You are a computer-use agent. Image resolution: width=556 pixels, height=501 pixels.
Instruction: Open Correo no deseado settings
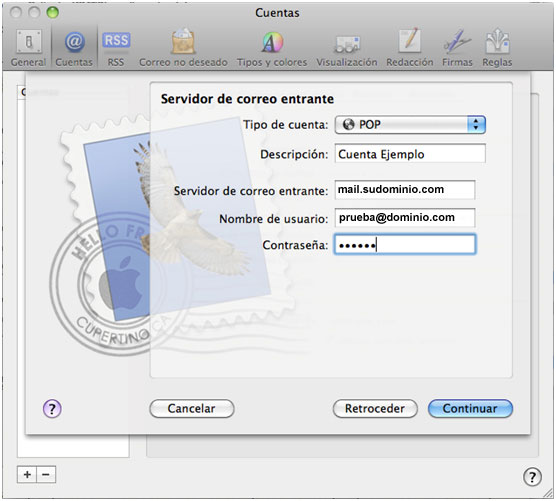(x=183, y=48)
